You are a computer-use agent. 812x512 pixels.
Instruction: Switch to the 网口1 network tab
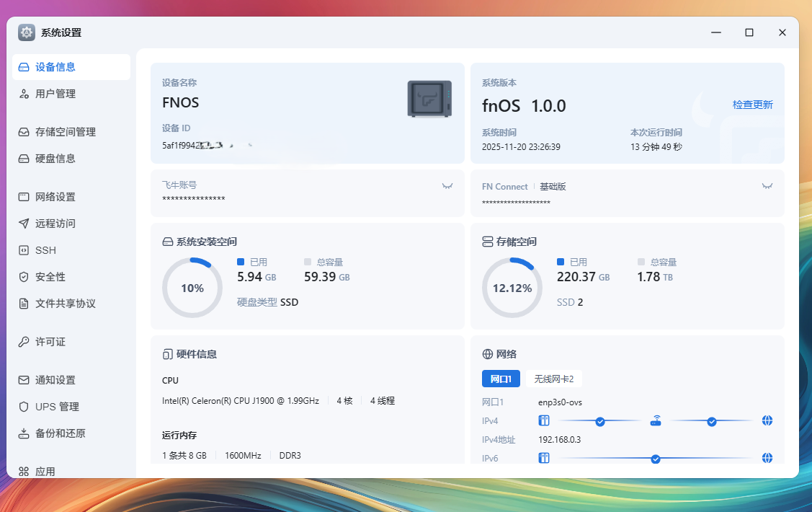tap(501, 379)
